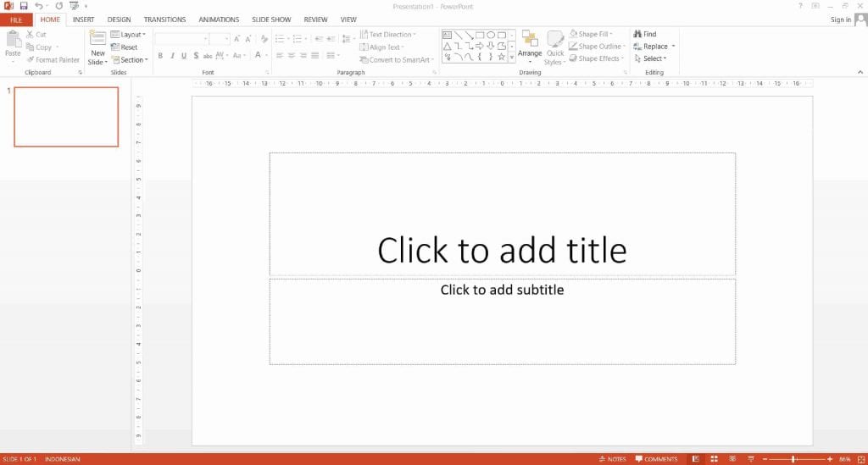
Task: Open the Section dropdown
Action: 130,60
